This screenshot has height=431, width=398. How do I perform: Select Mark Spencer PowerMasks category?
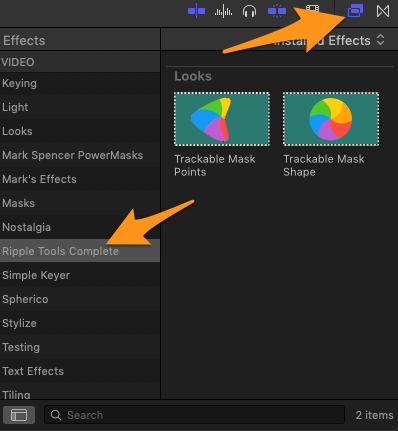[x=80, y=155]
